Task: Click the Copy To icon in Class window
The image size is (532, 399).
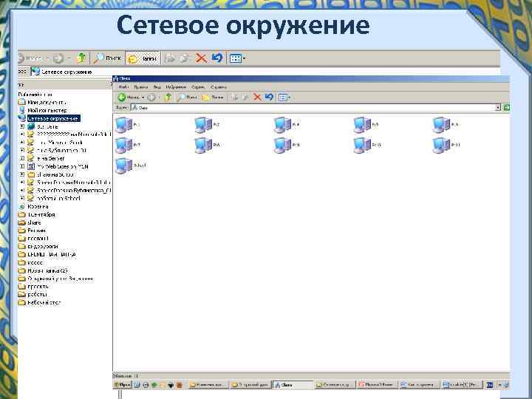Action: (x=245, y=98)
